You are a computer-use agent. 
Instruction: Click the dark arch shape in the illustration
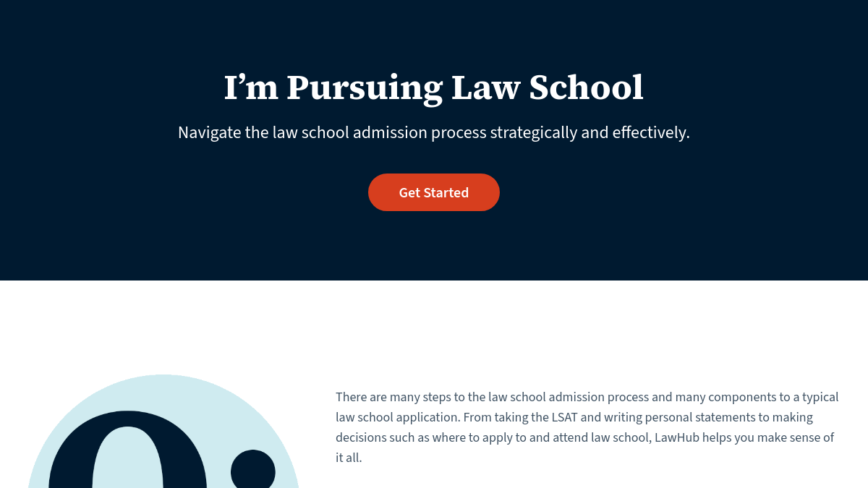point(69,463)
